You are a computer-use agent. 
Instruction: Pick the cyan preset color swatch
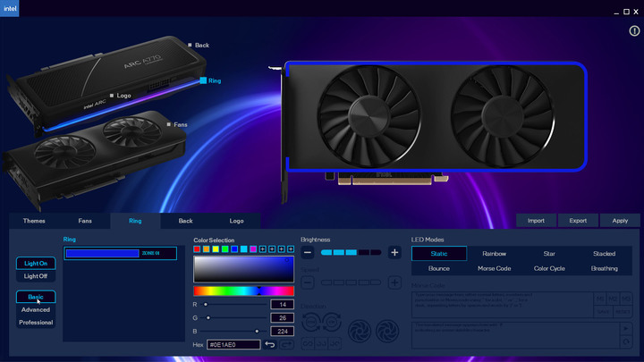point(243,249)
